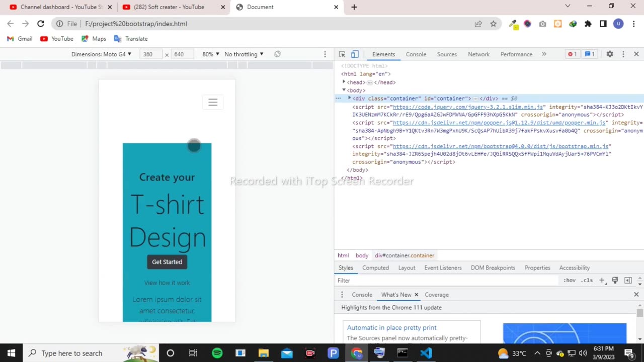Viewport: 644px width, 362px height.
Task: Share this page icon in address bar
Action: 478,24
